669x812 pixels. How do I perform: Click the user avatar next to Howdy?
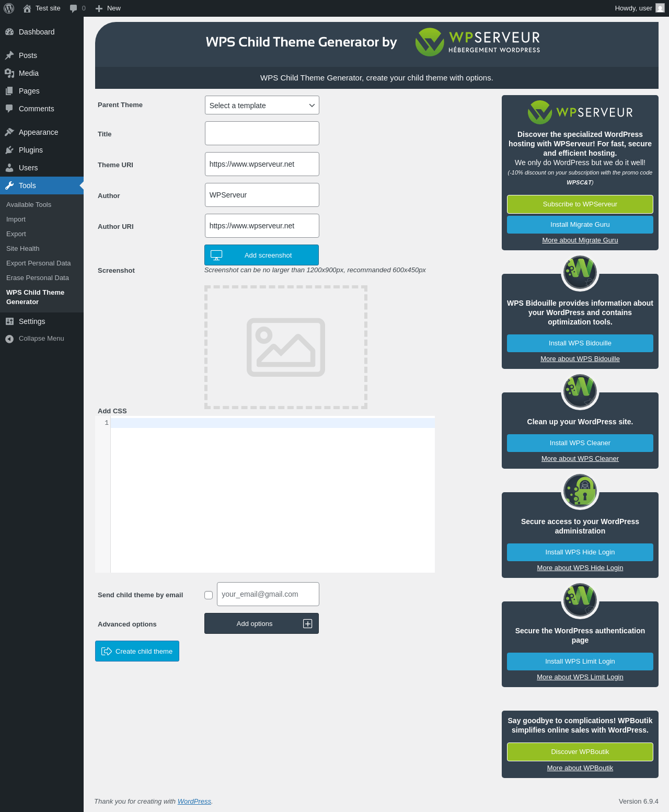660,8
